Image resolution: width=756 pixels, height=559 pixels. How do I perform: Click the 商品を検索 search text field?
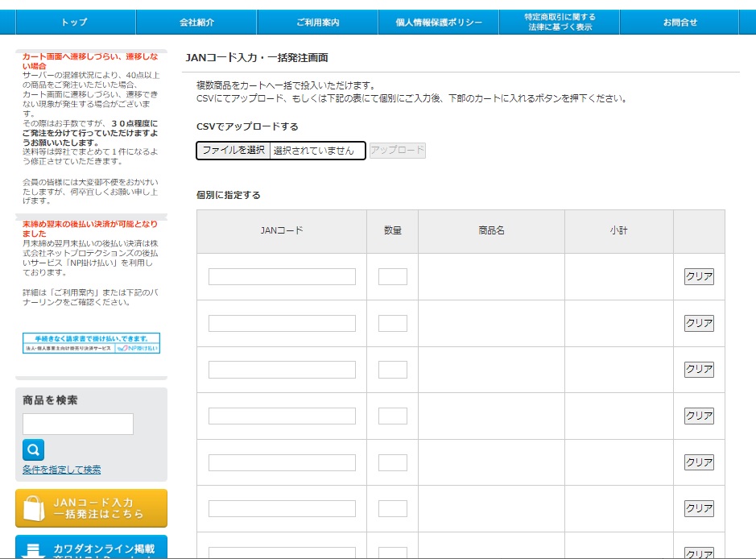click(78, 424)
